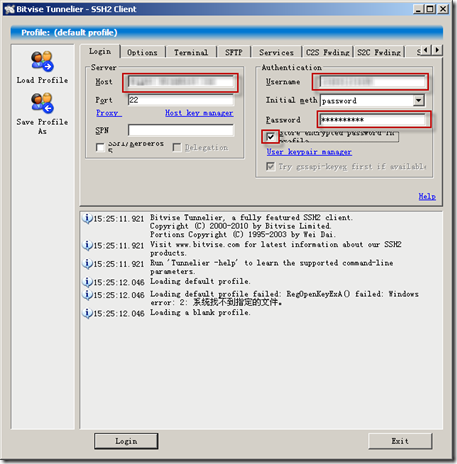This screenshot has width=457, height=464.
Task: Enable the SSPI/Kerberos 5 checkbox
Action: [100, 147]
